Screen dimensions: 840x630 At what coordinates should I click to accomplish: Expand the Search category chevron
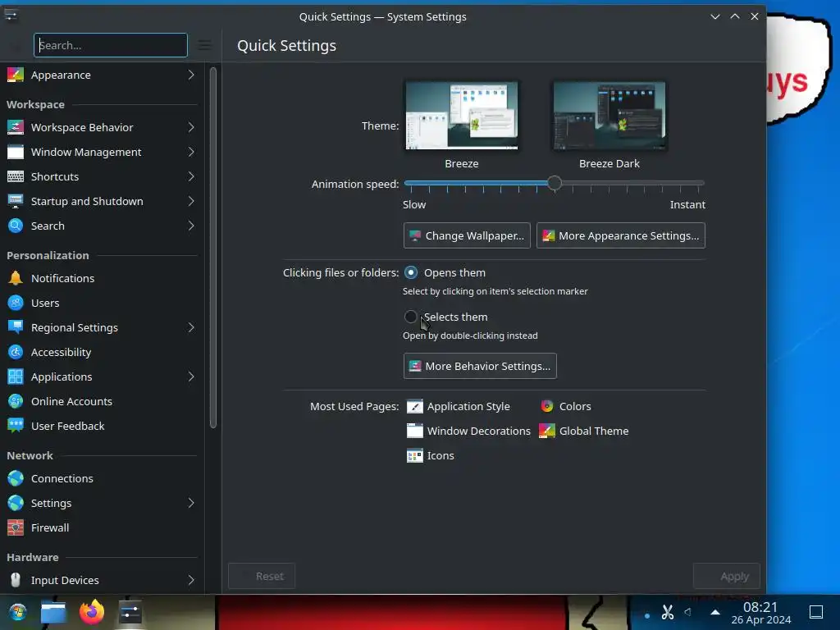[x=190, y=226]
